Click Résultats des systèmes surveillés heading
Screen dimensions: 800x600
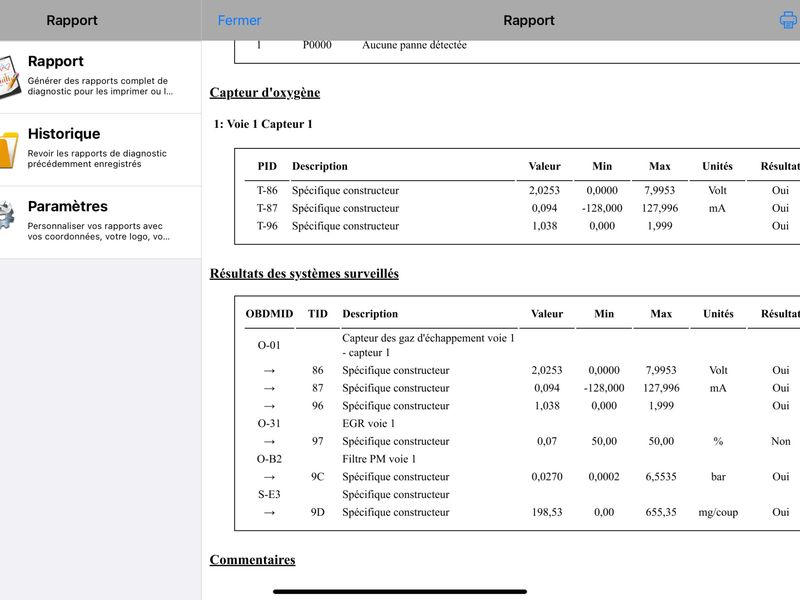[x=304, y=273]
